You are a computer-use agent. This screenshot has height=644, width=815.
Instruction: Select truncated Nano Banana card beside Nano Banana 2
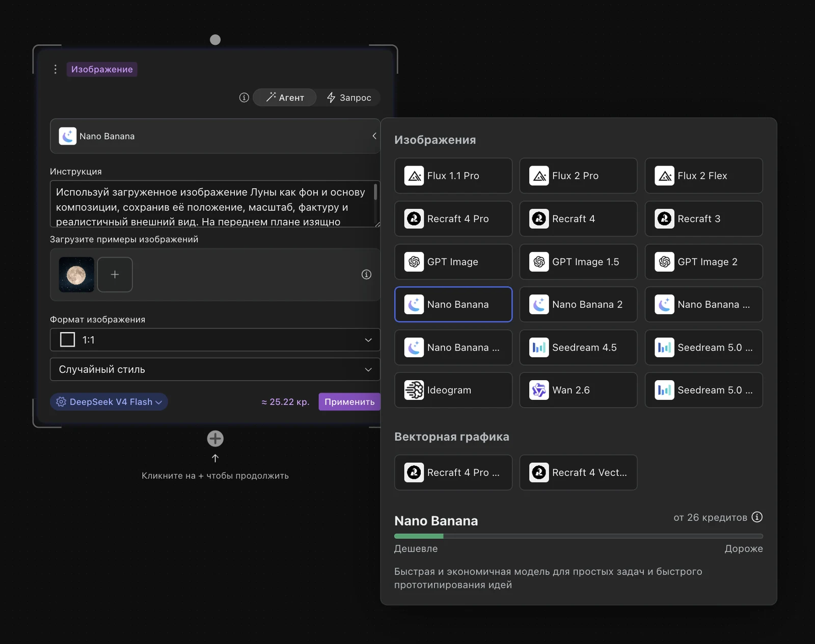pos(703,305)
